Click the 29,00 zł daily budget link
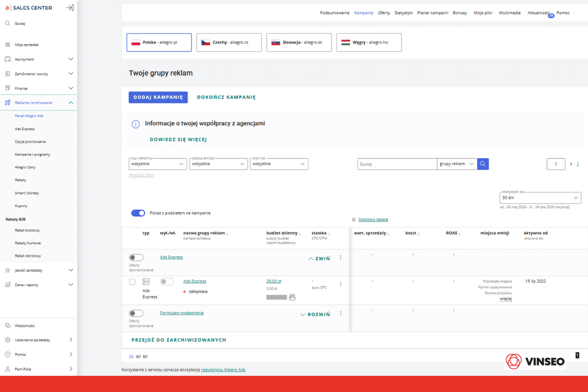This screenshot has width=588, height=392. [x=273, y=281]
